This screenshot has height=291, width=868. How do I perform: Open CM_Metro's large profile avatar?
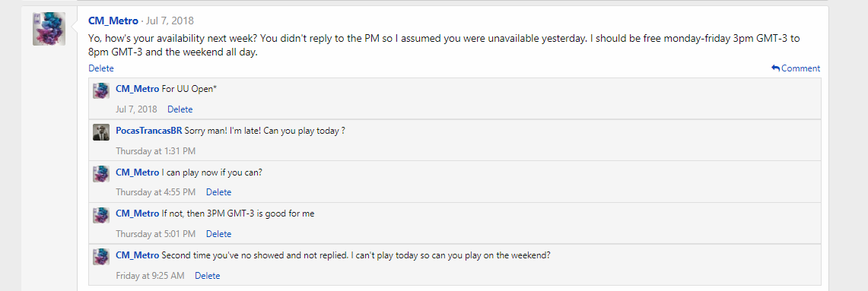click(49, 29)
